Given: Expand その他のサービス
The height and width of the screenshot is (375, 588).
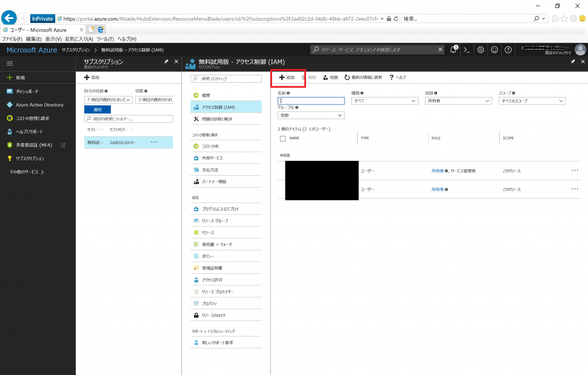Looking at the screenshot, I should [27, 172].
